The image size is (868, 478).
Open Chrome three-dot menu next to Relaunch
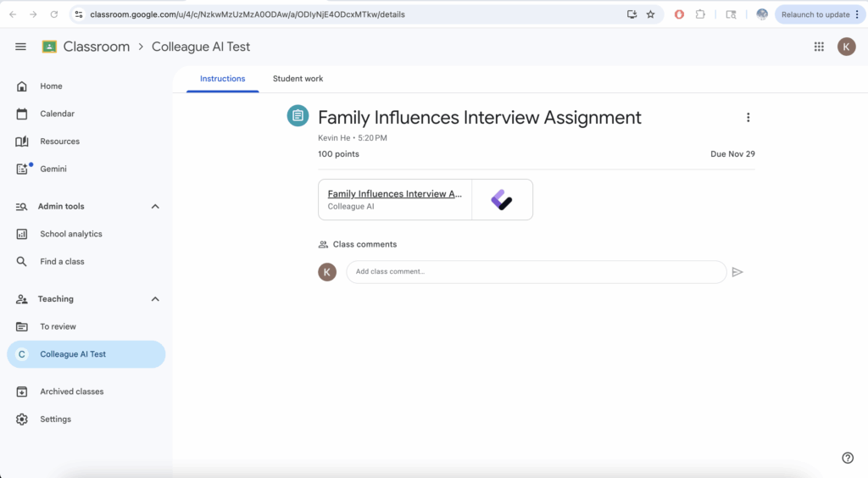pos(857,14)
